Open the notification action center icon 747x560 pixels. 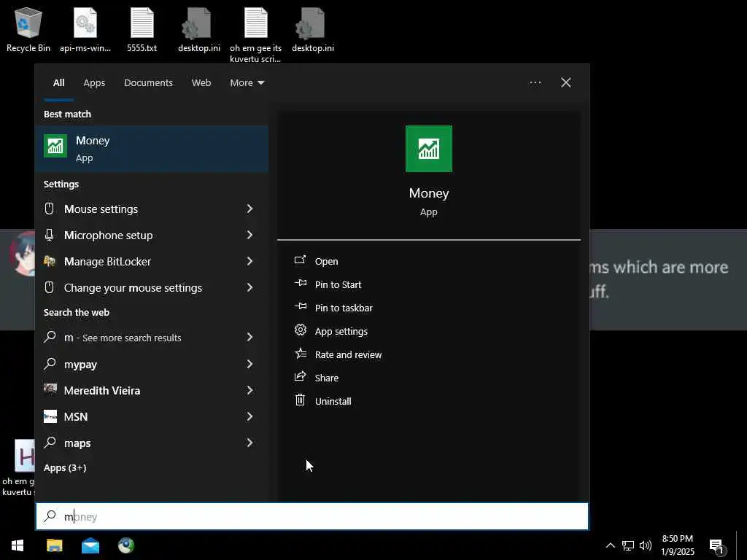pos(718,546)
